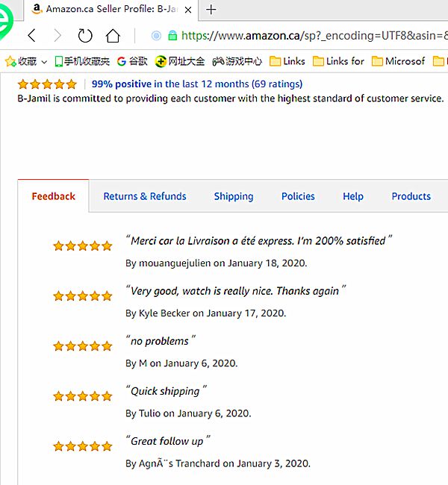Click the forward navigation arrow

57,35
